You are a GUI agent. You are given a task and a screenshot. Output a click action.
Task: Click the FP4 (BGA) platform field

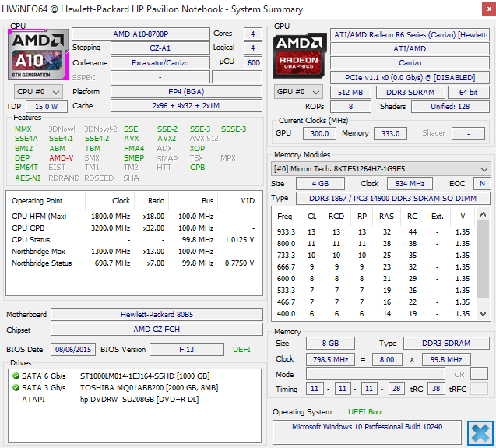click(186, 91)
